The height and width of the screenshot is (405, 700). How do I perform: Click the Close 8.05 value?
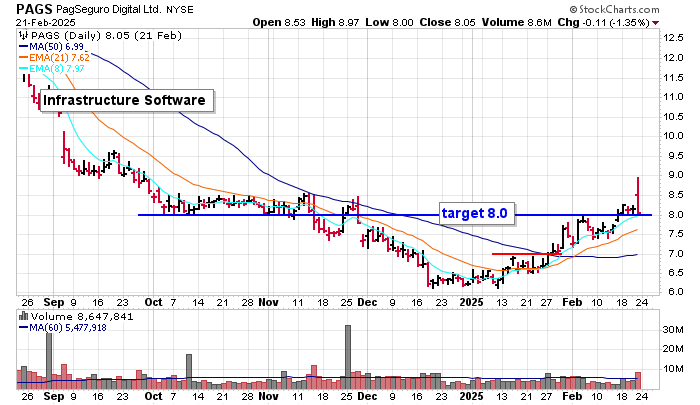[447, 22]
